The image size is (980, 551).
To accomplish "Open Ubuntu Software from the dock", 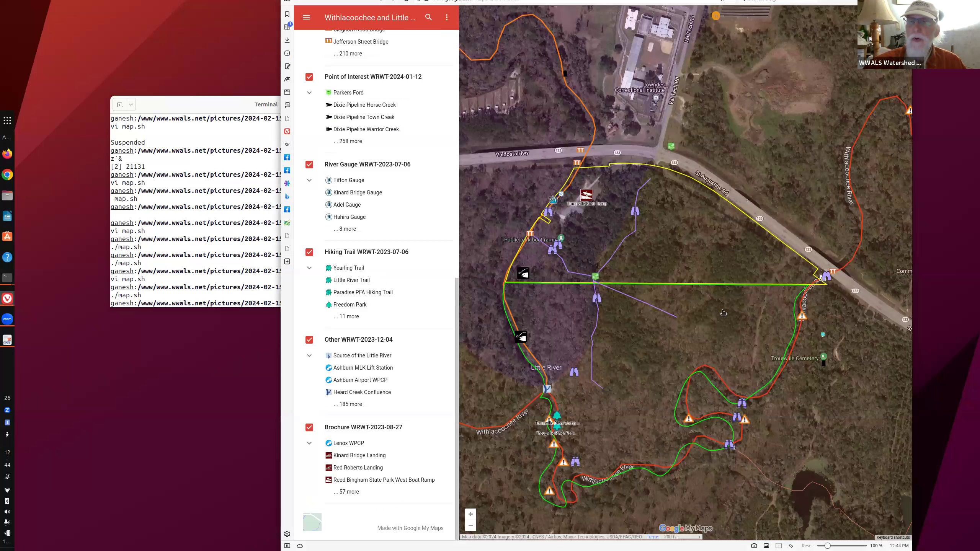I will coord(7,236).
